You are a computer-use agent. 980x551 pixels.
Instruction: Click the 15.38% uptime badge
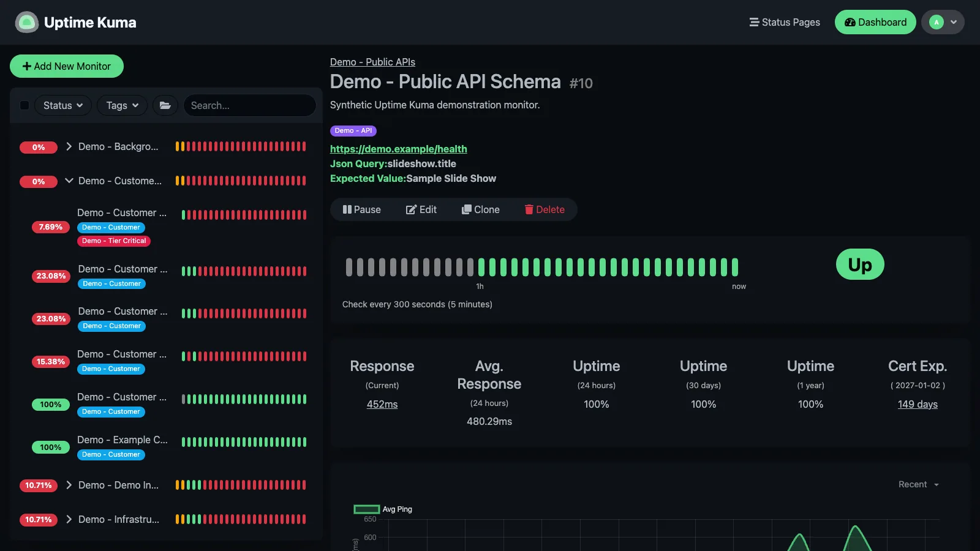click(51, 362)
